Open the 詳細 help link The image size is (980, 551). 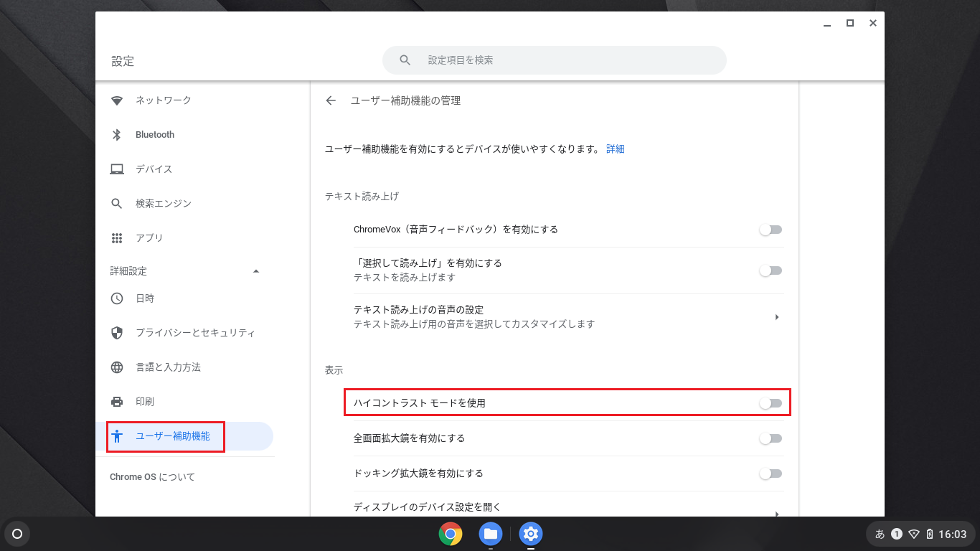[x=616, y=149]
